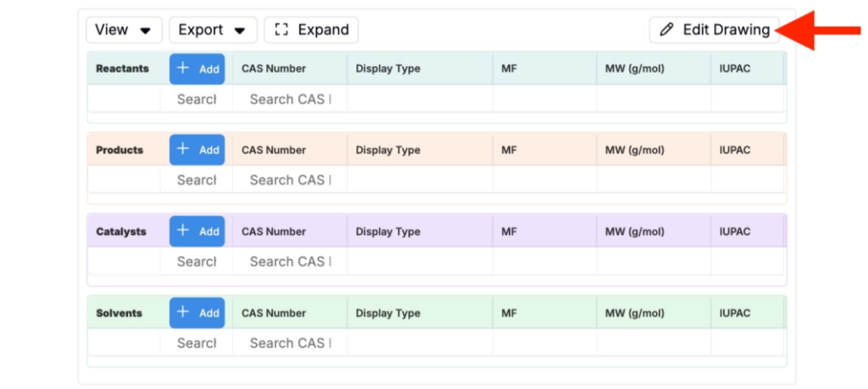This screenshot has height=389, width=868.
Task: Click the plus icon in Solvents row
Action: 183,312
